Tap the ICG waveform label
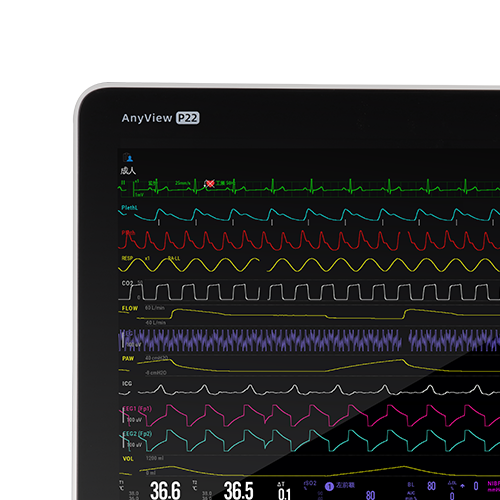This screenshot has width=500, height=500. [127, 384]
